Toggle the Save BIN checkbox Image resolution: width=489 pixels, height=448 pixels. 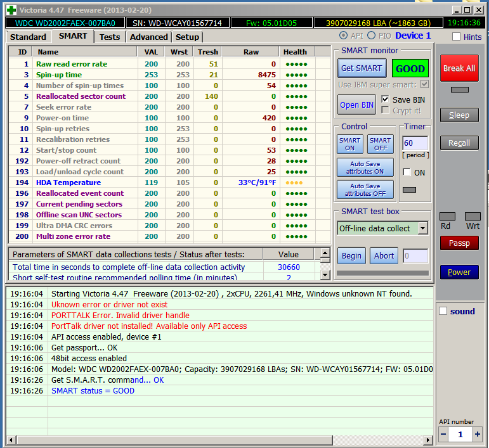(x=386, y=99)
